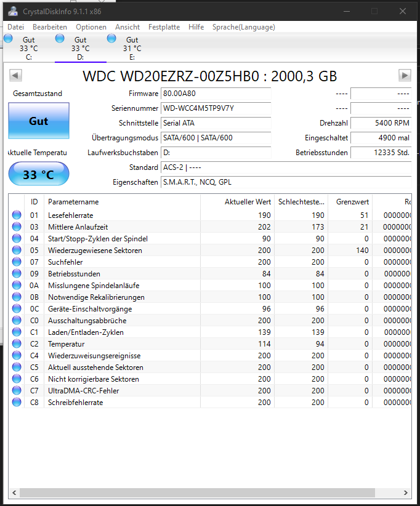Select drive C: status orb icon
420x506 pixels.
coord(8,38)
